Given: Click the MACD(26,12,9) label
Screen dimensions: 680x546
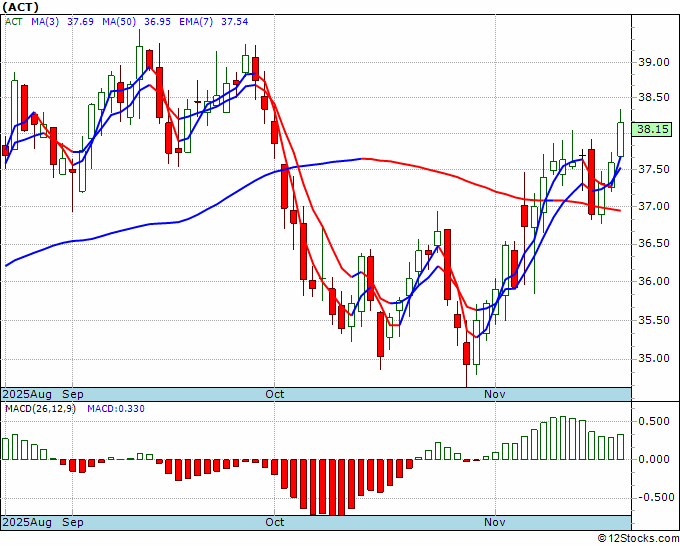Looking at the screenshot, I should [40, 409].
